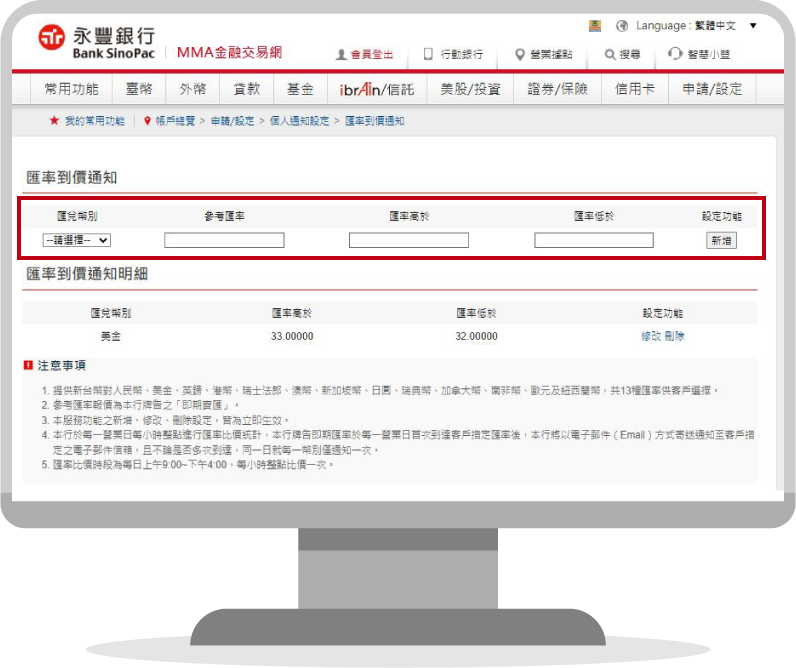
Task: Click the 個人通知設定 breadcrumb
Action: pyautogui.click(x=300, y=121)
